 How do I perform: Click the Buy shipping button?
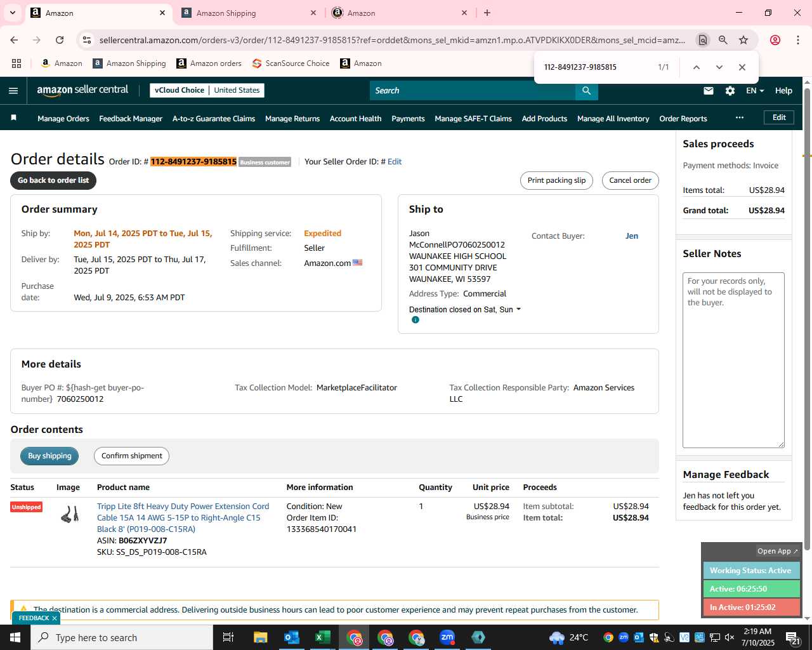[x=49, y=456]
